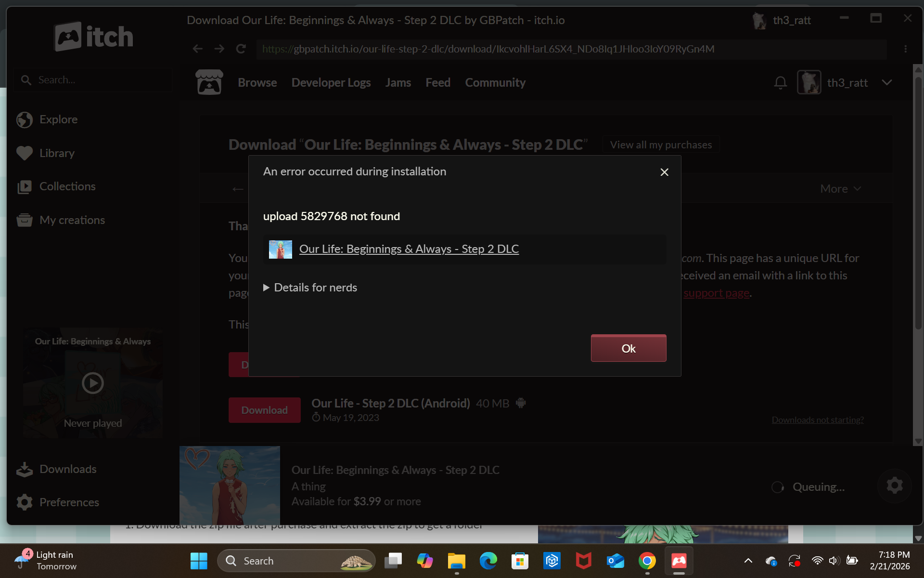Open Collections in the sidebar

tap(67, 186)
